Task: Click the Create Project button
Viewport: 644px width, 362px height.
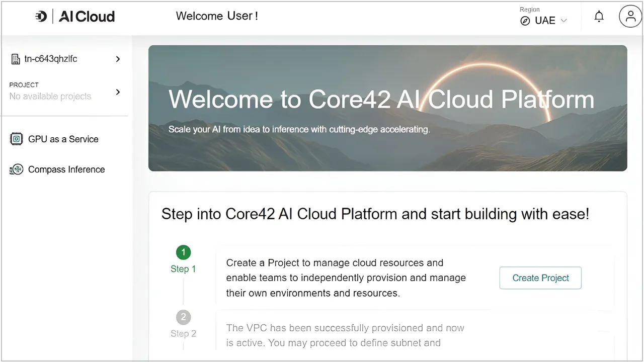Action: pyautogui.click(x=540, y=278)
